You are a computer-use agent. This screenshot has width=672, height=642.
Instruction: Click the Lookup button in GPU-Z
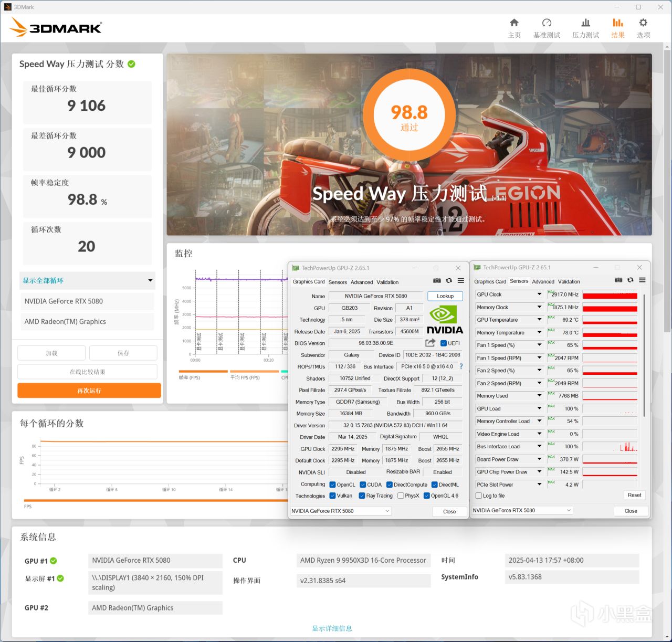[445, 296]
